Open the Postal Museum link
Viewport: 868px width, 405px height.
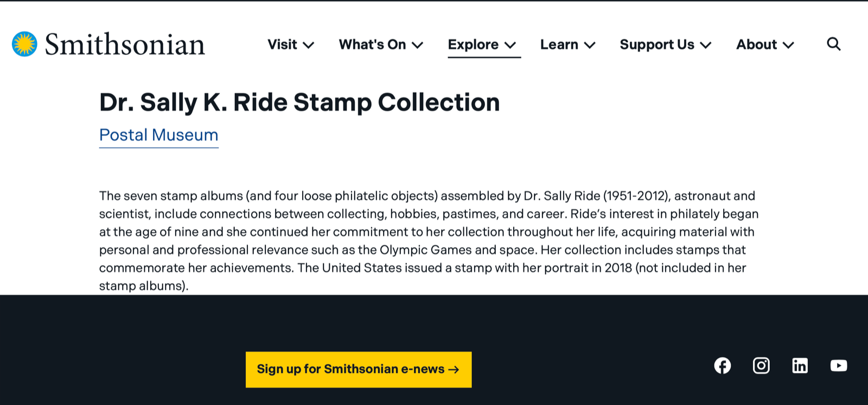point(158,135)
